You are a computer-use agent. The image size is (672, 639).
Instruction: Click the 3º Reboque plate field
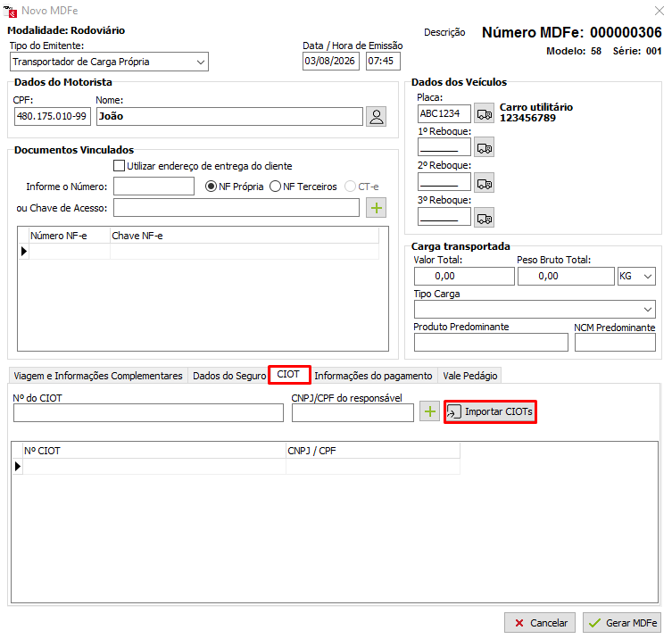pos(444,217)
